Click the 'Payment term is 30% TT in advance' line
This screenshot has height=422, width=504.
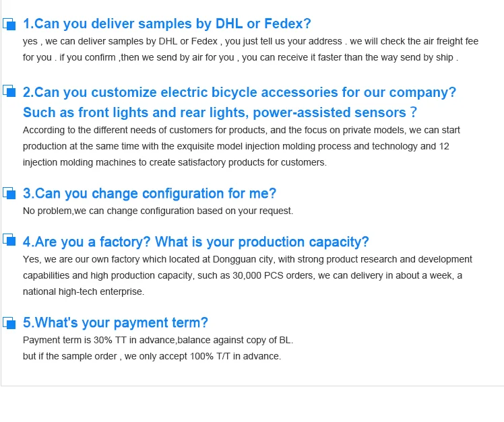pyautogui.click(x=158, y=340)
